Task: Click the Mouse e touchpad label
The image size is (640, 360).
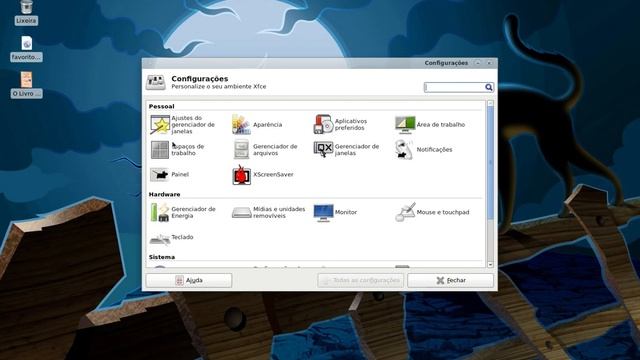Action: pos(443,212)
